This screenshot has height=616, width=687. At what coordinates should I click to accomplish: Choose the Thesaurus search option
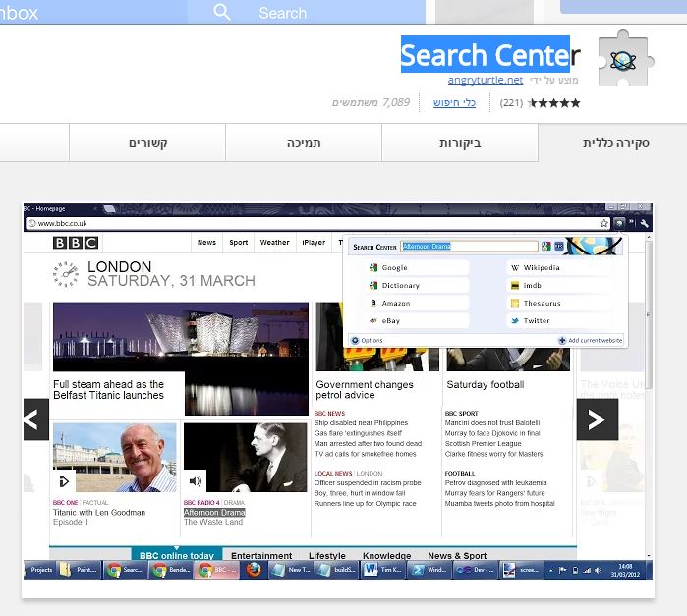pyautogui.click(x=559, y=303)
